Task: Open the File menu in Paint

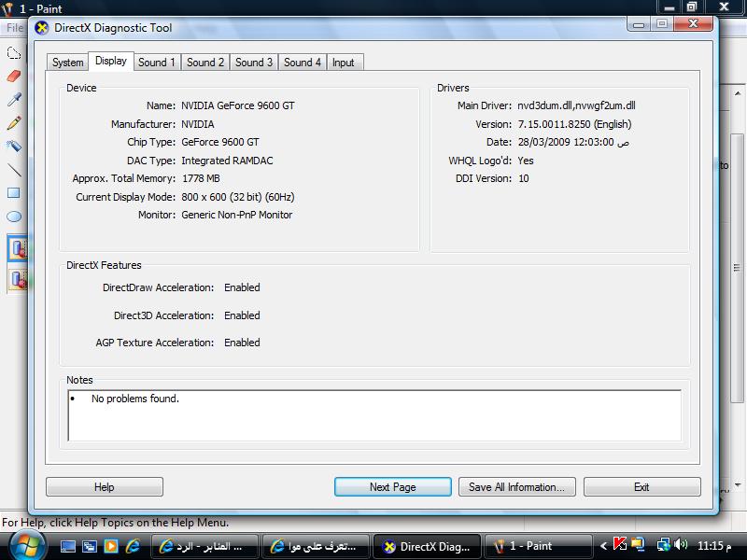Action: click(14, 28)
